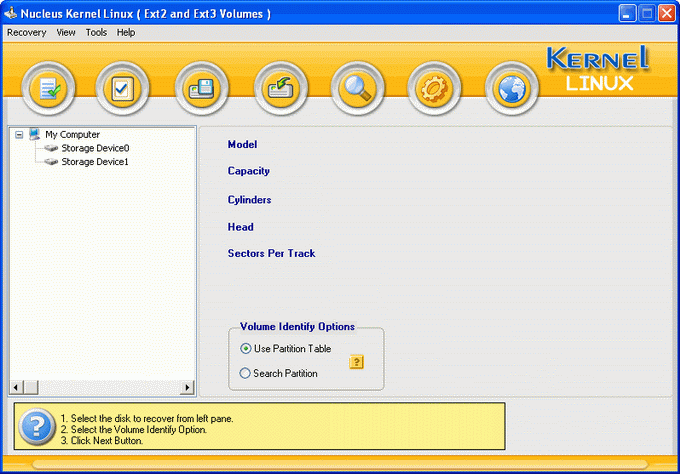Click the large blue question-mark icon

[x=37, y=427]
